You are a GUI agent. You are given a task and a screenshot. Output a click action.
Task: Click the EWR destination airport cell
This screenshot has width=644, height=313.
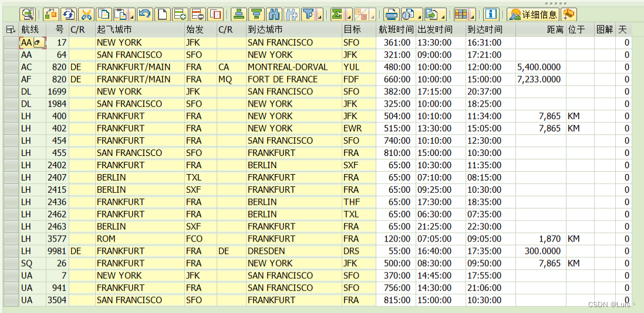359,128
